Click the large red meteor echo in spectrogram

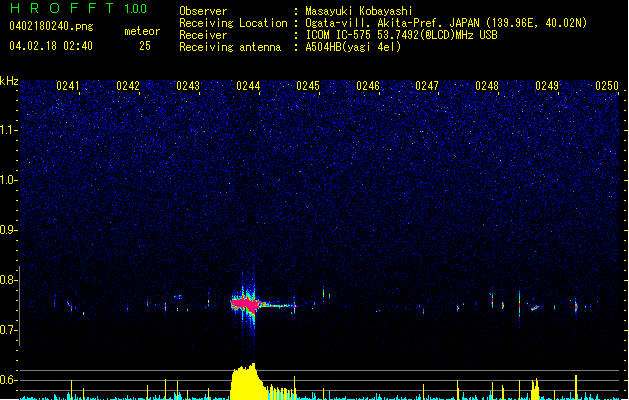click(245, 305)
